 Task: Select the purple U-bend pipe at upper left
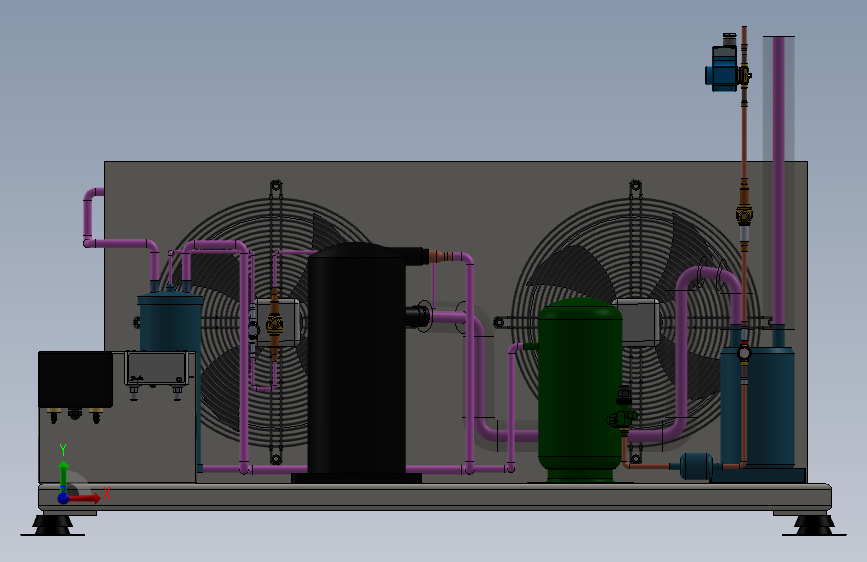(x=90, y=217)
